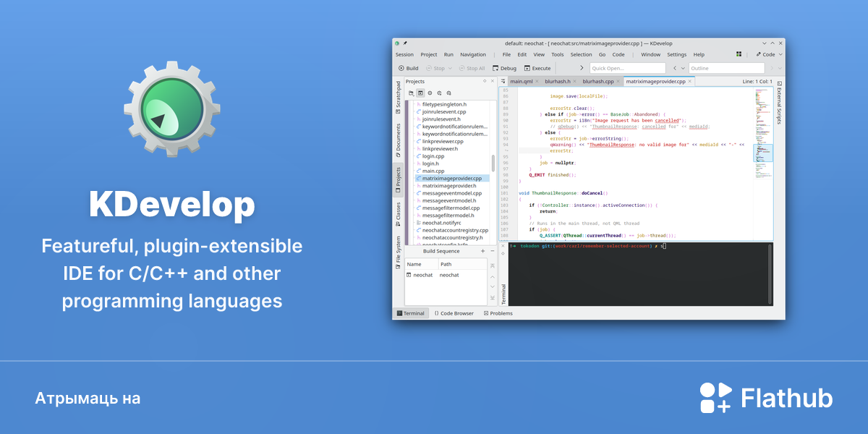The image size is (868, 434).
Task: Detach the Projects panel with the diamond icon
Action: coord(484,82)
